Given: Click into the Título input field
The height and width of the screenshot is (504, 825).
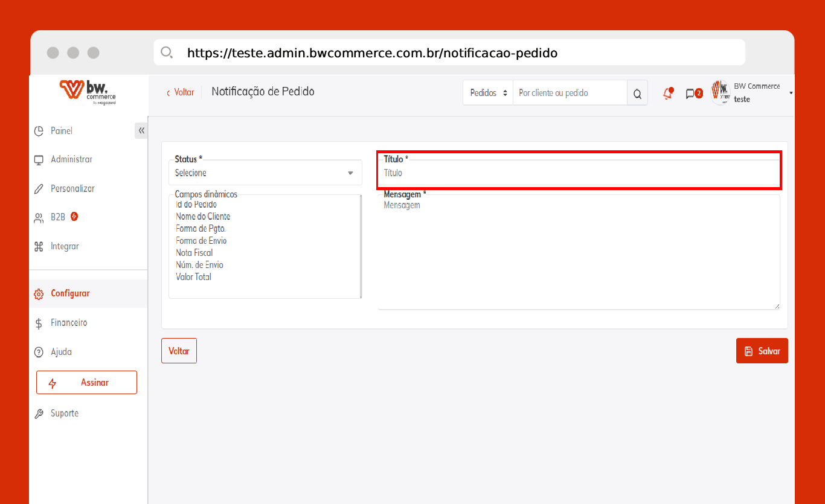Looking at the screenshot, I should point(579,173).
